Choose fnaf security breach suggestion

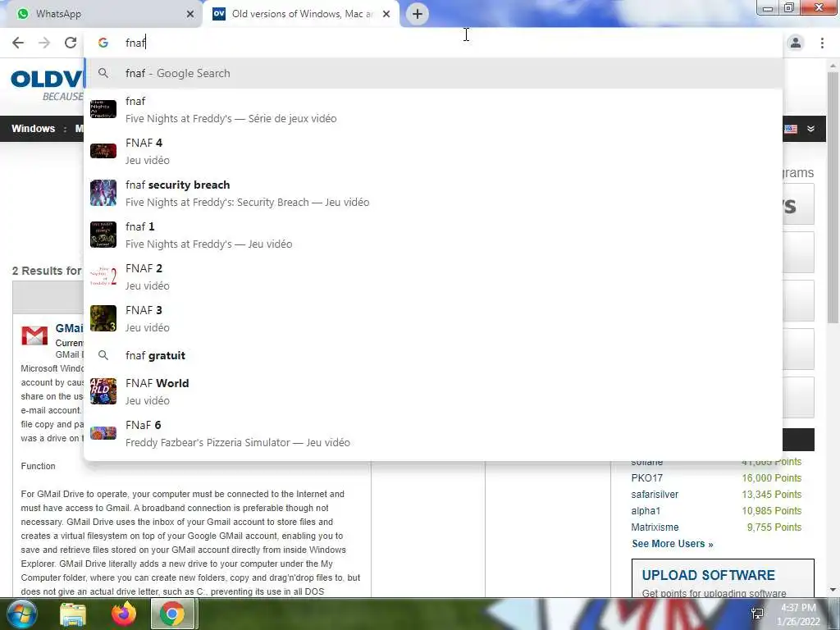pos(433,194)
